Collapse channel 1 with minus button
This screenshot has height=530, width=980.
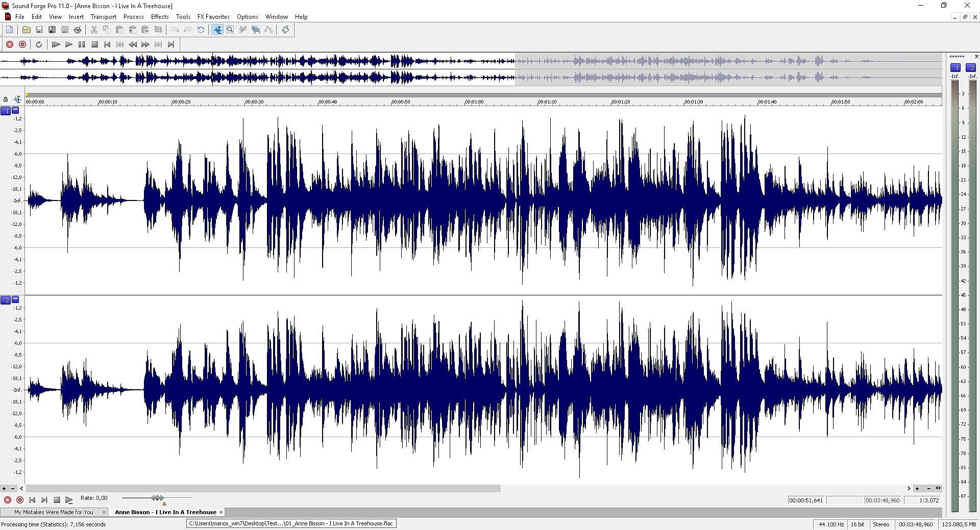point(15,110)
